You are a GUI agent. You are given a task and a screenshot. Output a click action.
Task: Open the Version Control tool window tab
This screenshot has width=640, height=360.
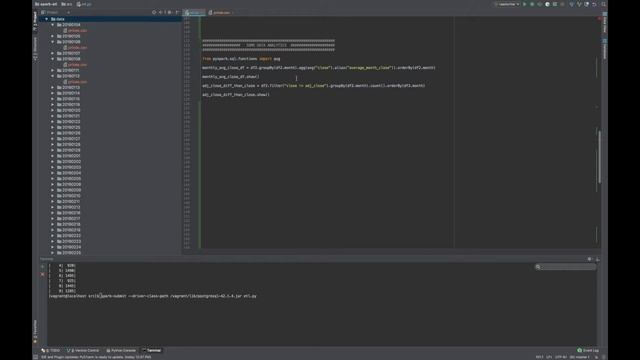pyautogui.click(x=83, y=351)
